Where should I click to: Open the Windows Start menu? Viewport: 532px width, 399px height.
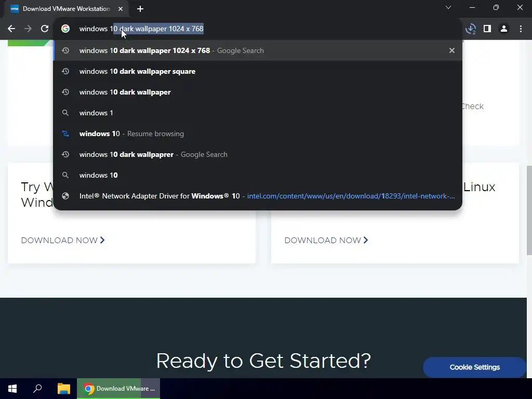pyautogui.click(x=12, y=389)
